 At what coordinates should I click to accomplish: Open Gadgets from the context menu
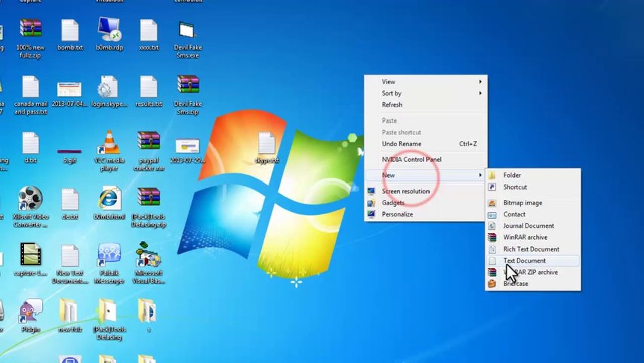425,203
